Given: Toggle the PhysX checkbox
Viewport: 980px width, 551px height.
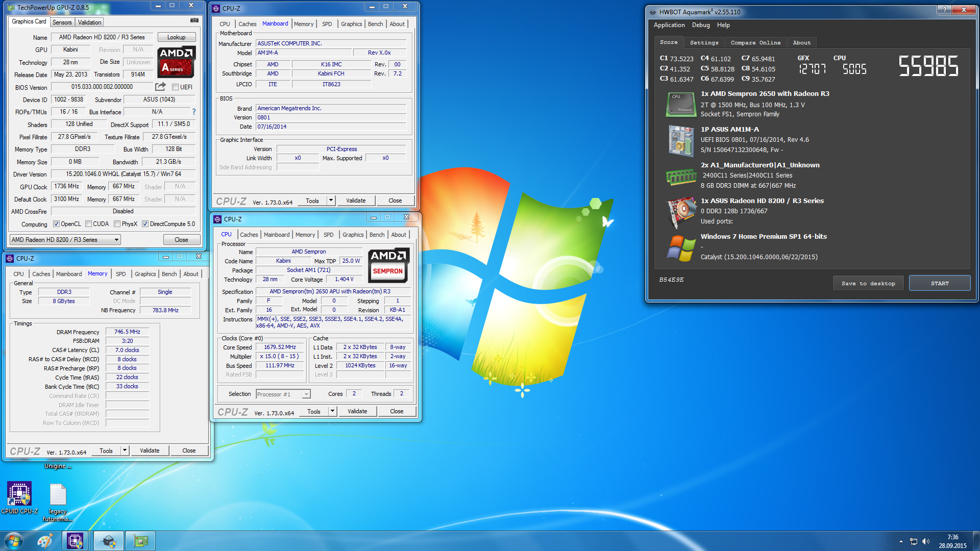Looking at the screenshot, I should [117, 224].
